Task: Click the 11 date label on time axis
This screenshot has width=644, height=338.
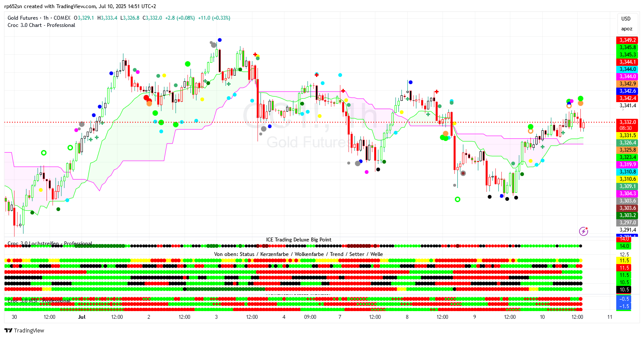Action: [x=609, y=317]
